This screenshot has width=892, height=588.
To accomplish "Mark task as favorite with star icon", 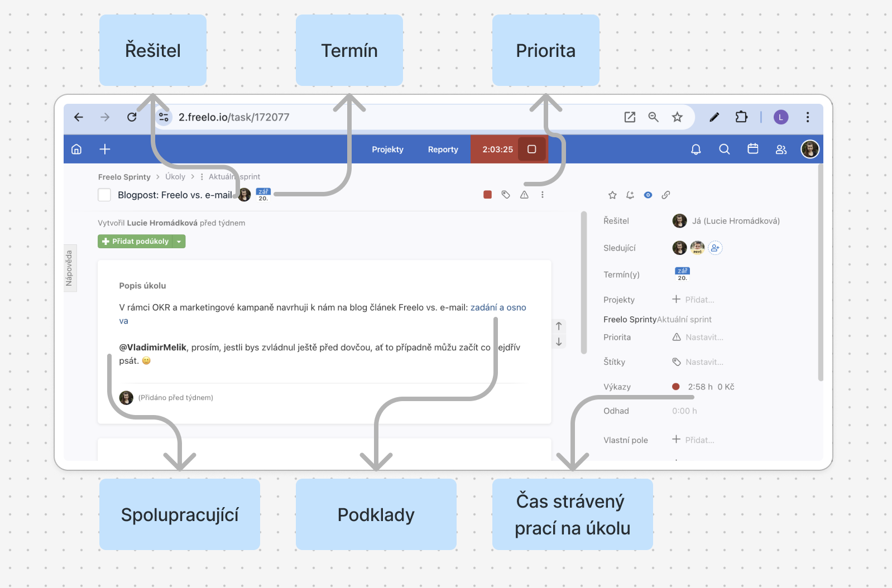I will (612, 195).
